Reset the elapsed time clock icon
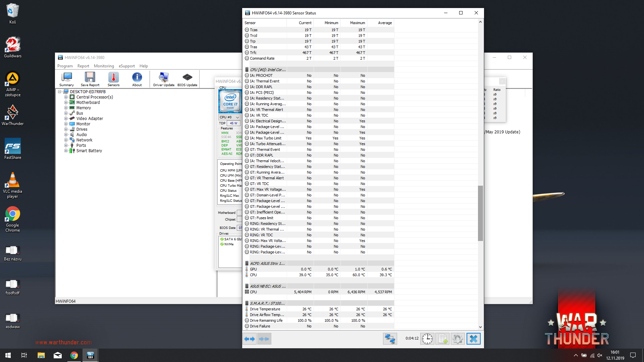The width and height of the screenshot is (644, 362). (427, 339)
